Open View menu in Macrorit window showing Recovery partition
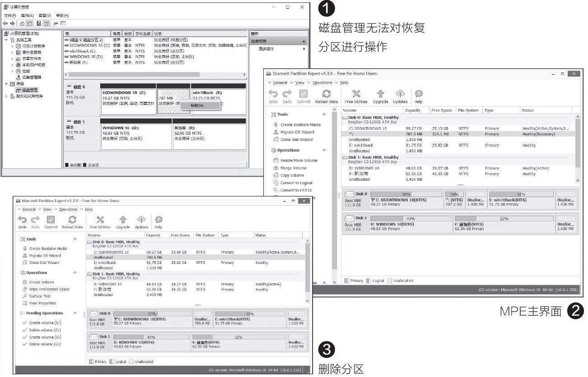 300,83
